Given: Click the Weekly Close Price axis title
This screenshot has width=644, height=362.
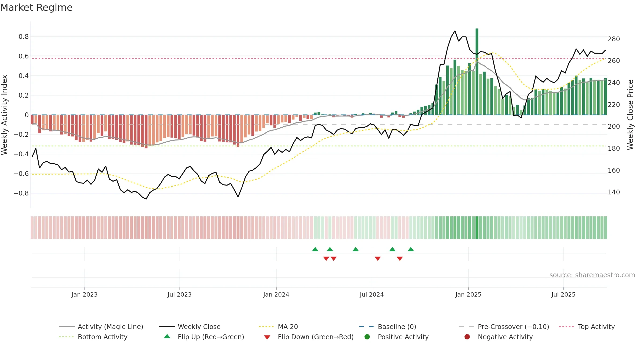Looking at the screenshot, I should tap(630, 115).
